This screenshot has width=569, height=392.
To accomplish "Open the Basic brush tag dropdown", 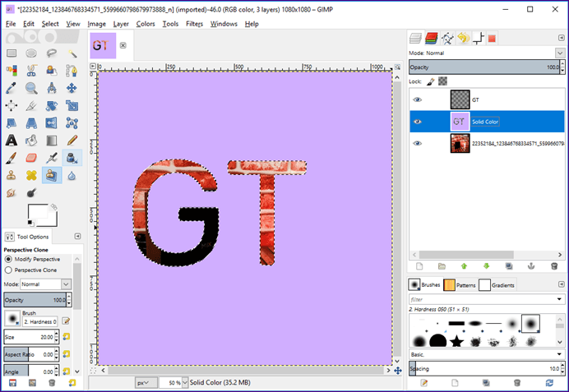I will (x=559, y=354).
